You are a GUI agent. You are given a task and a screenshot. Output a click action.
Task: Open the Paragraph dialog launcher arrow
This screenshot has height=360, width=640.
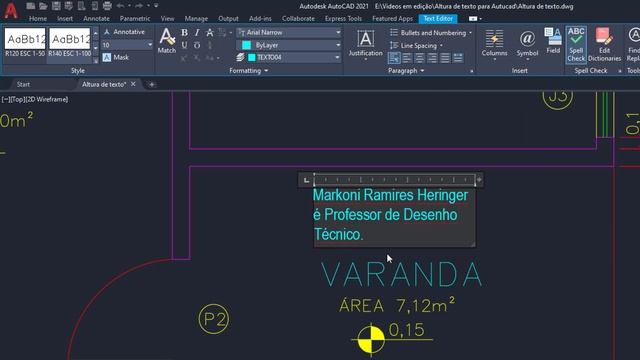472,71
